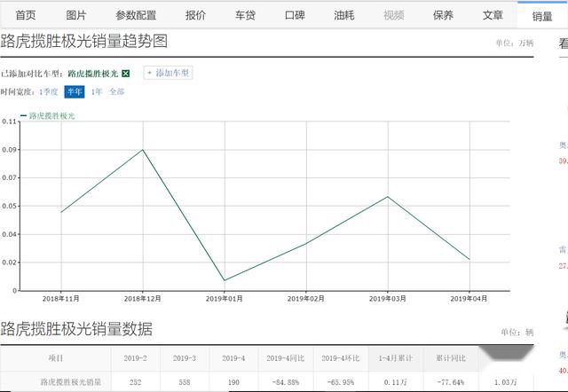Click chart data point at 2019年01月 low

[x=225, y=280]
